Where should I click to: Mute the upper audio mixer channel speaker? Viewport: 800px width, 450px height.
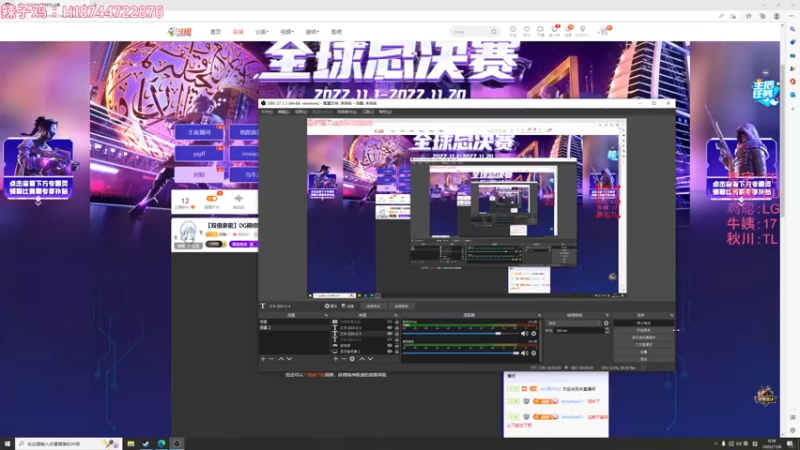click(524, 334)
